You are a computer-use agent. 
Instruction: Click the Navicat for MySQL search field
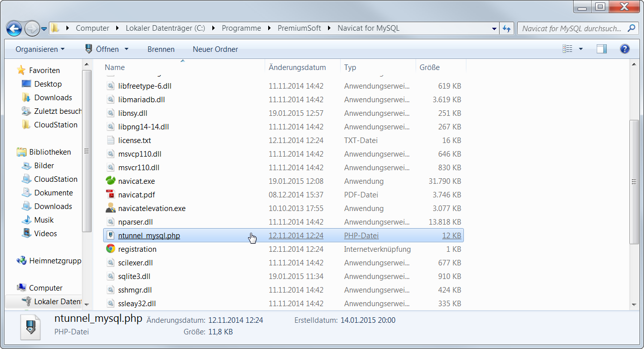click(578, 29)
